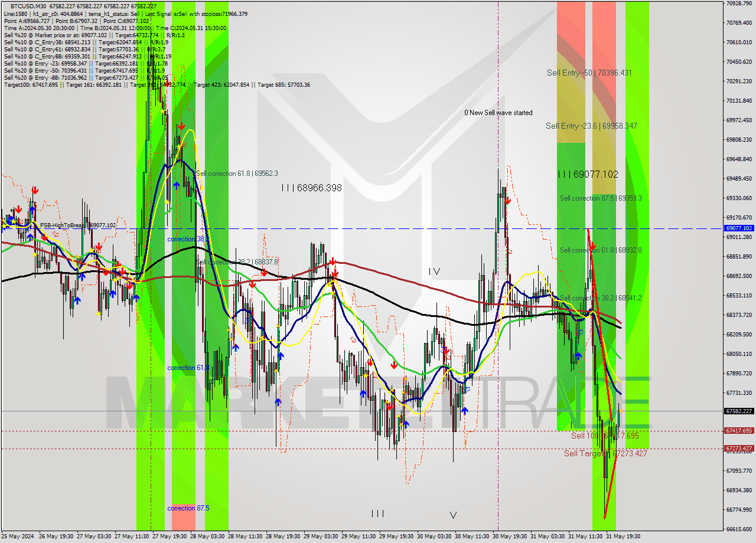Click '27 May 11:30' on the time axis
The height and width of the screenshot is (543, 756).
[x=133, y=537]
